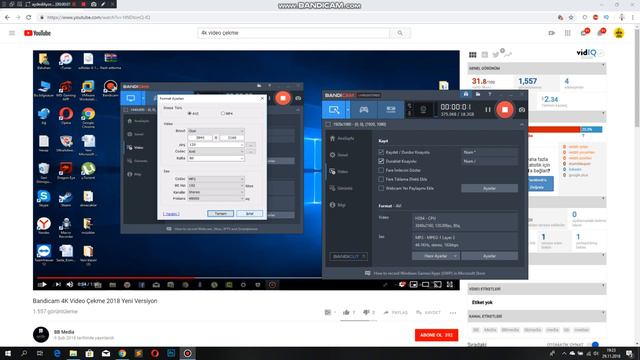Viewport: 640px width, 360px height.
Task: Share video with PAYLAŞ button
Action: click(396, 313)
